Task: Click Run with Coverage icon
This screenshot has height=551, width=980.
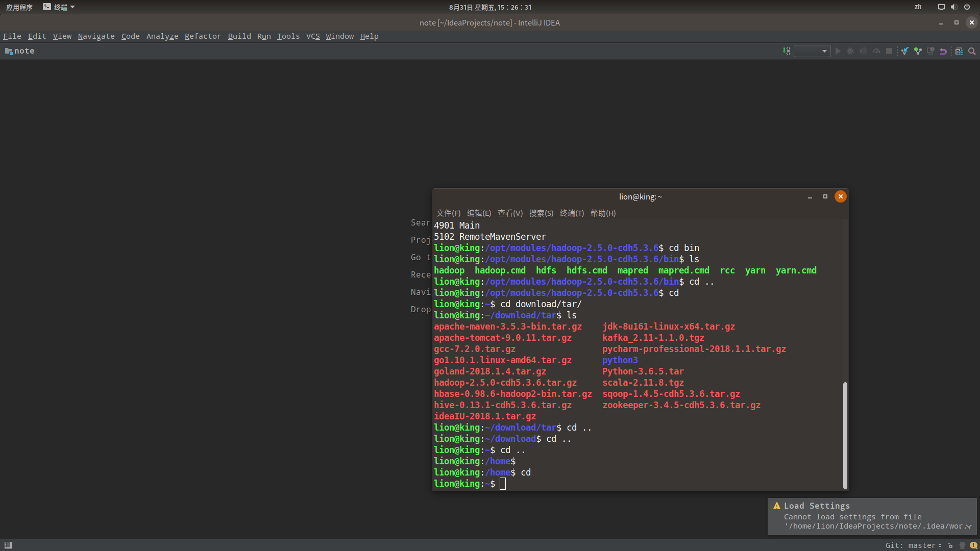Action: click(x=864, y=51)
